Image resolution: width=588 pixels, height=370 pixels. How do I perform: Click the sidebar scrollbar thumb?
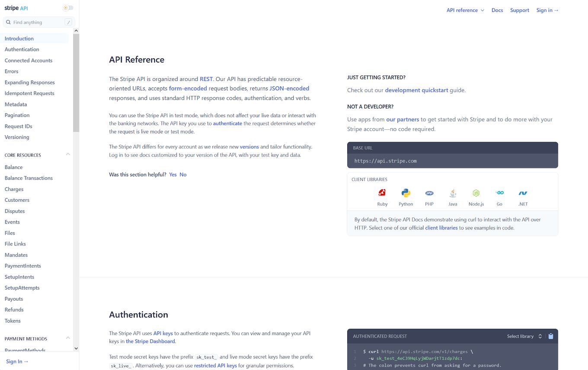(x=76, y=83)
